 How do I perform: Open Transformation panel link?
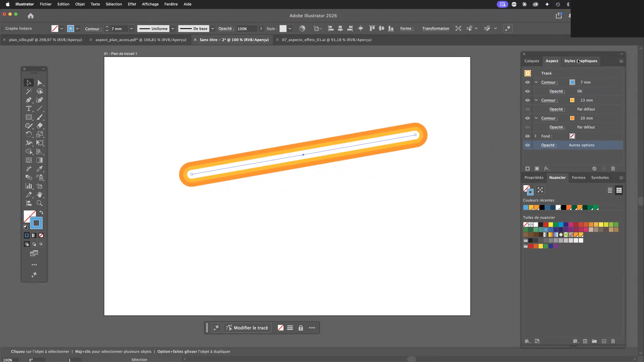coord(436,28)
